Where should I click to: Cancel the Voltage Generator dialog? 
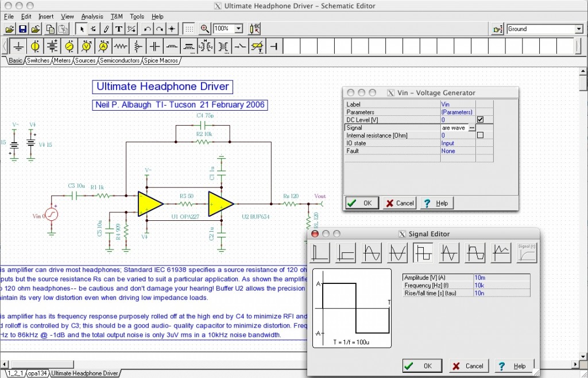tap(399, 203)
